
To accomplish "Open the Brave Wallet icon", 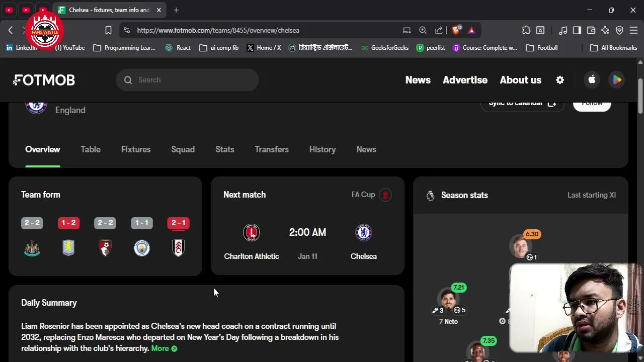I will coord(591,30).
